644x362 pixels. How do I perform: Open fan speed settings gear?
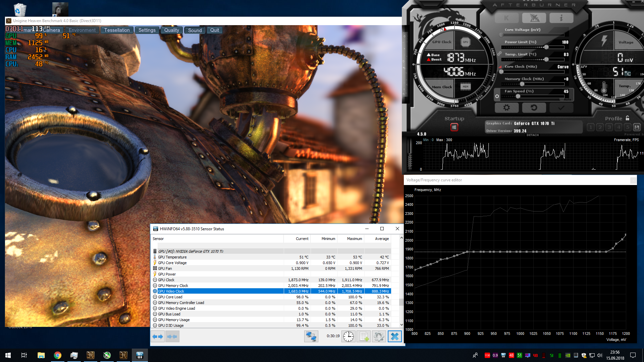click(497, 96)
